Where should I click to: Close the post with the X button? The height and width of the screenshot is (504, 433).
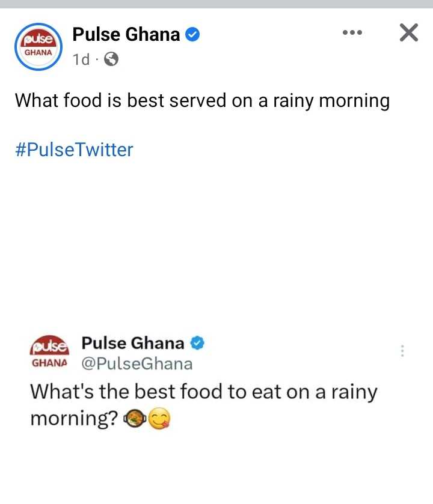coord(408,34)
